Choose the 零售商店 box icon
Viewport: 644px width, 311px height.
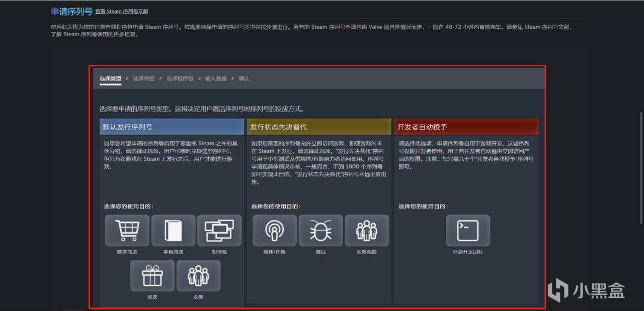click(x=173, y=231)
